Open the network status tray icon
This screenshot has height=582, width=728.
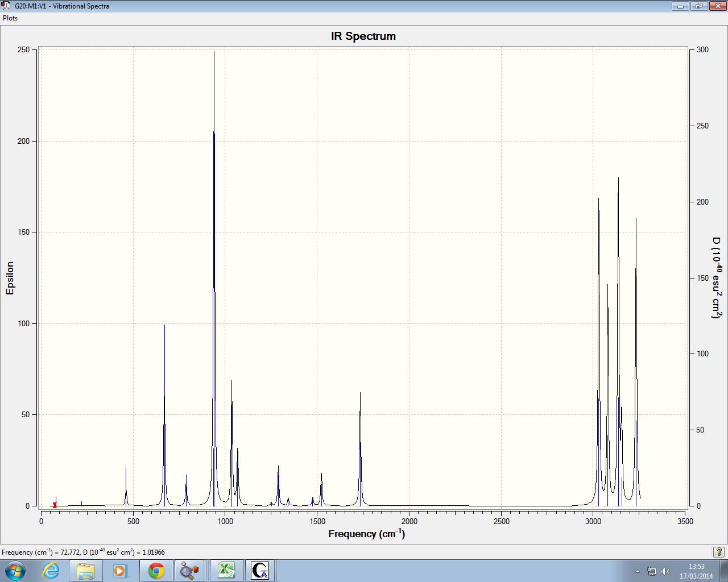coord(652,571)
